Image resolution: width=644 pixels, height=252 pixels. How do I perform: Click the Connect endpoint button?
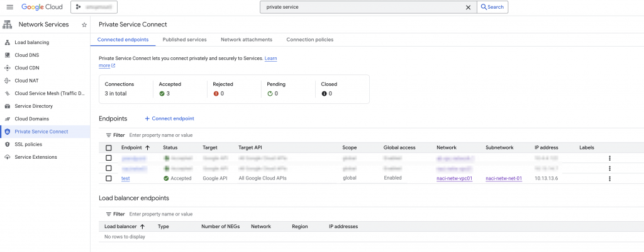pyautogui.click(x=169, y=118)
